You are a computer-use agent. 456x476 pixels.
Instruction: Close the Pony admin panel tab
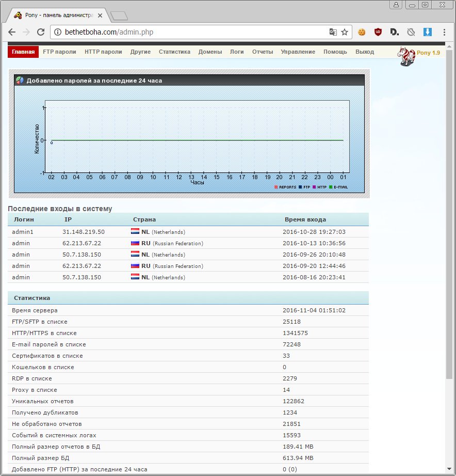(x=100, y=15)
